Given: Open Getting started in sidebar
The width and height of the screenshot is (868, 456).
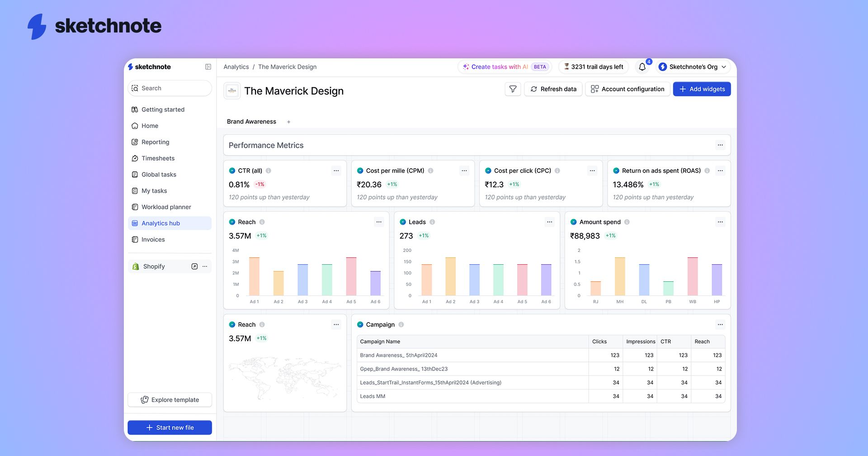Looking at the screenshot, I should coord(170,109).
